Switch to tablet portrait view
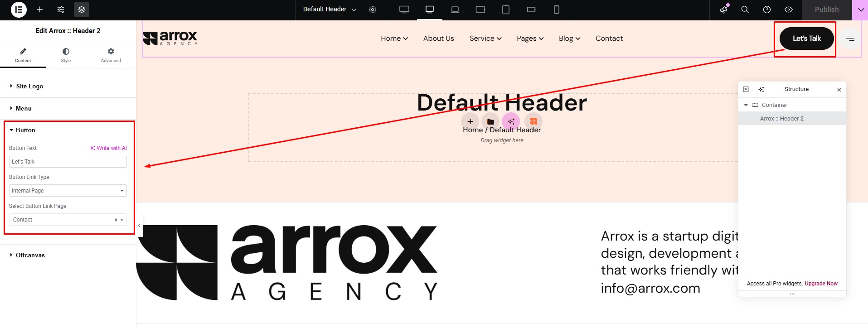 [x=506, y=10]
